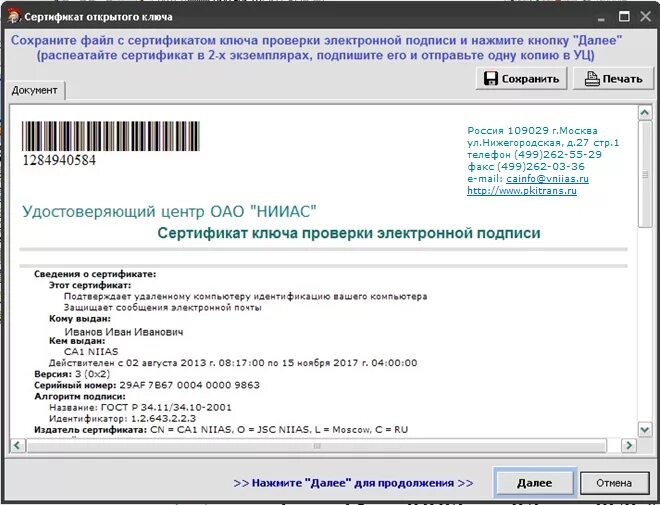
Task: Click the Отмена button
Action: pos(614,483)
